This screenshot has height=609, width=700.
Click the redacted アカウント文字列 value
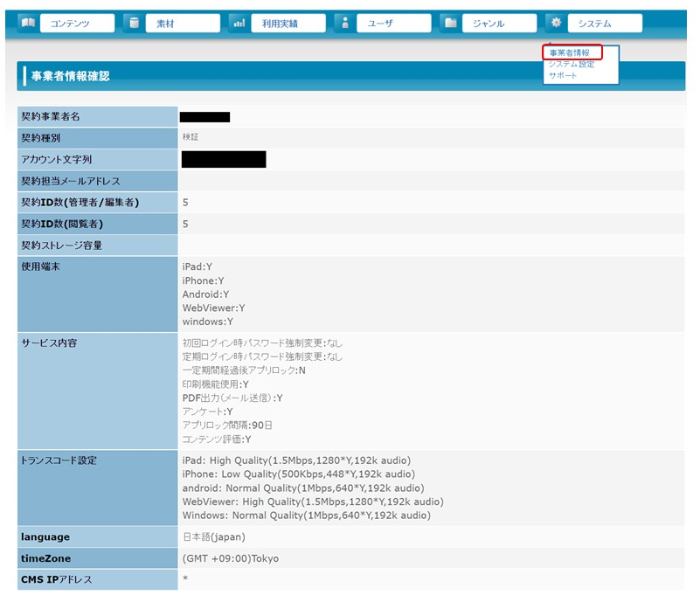[x=224, y=159]
